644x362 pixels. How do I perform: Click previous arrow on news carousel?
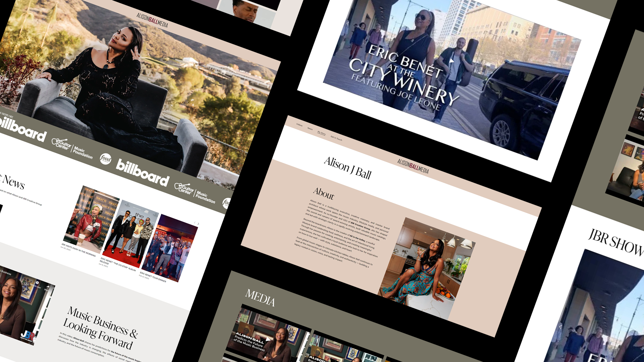(195, 223)
